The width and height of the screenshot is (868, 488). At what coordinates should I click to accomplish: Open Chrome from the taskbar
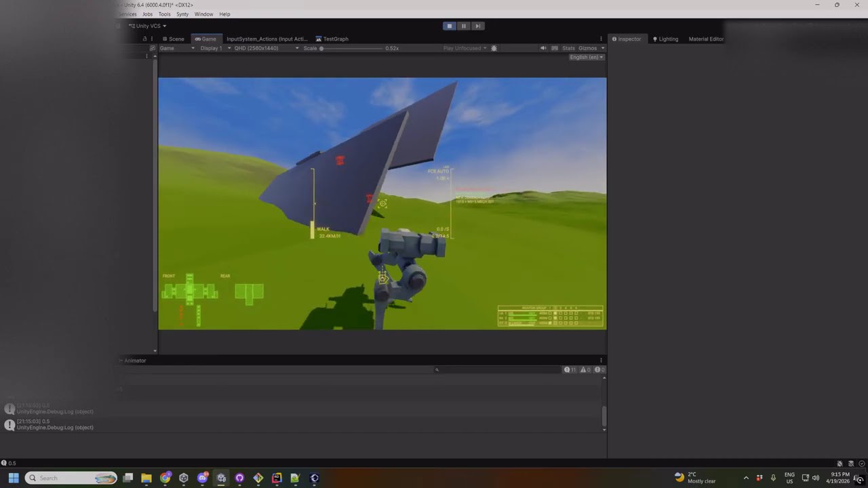(165, 478)
